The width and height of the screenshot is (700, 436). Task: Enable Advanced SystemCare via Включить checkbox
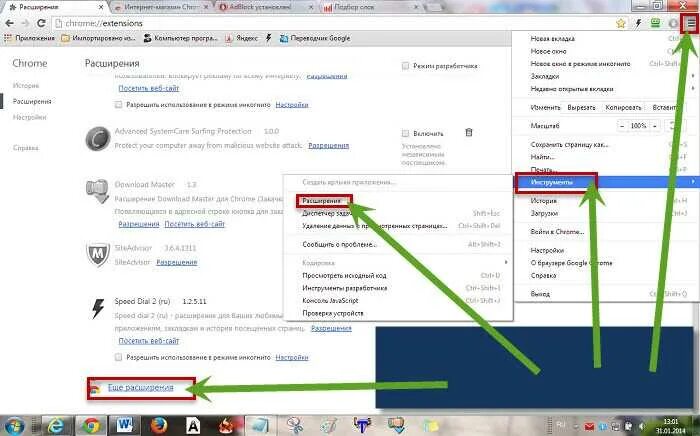pyautogui.click(x=405, y=133)
